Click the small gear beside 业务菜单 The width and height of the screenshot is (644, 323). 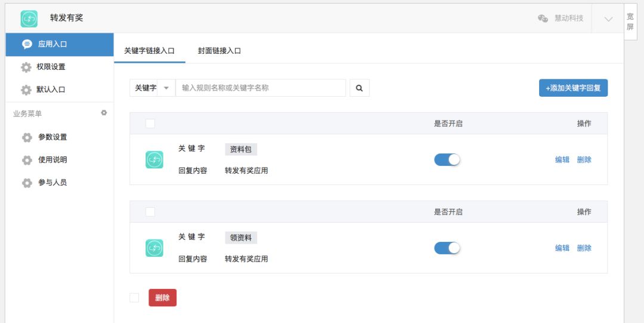104,113
